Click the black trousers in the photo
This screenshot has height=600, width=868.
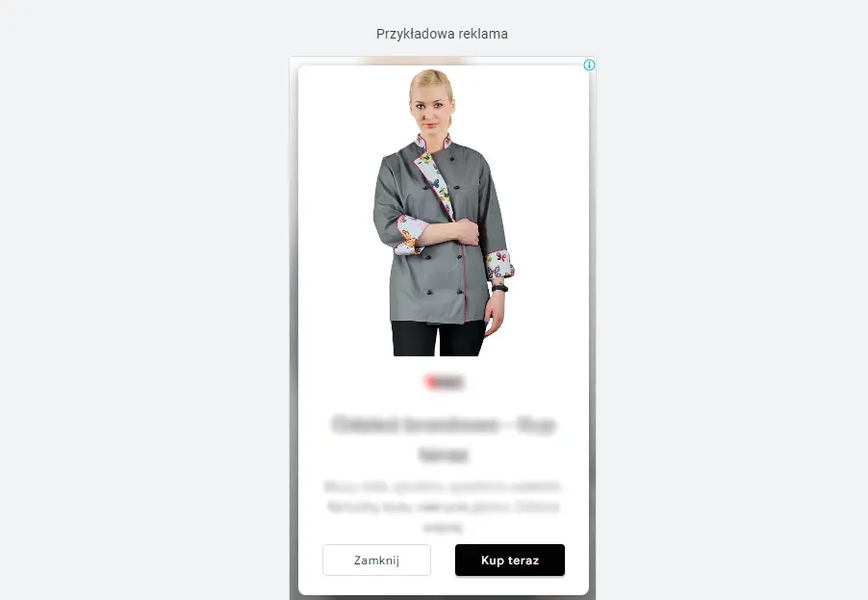pyautogui.click(x=439, y=338)
